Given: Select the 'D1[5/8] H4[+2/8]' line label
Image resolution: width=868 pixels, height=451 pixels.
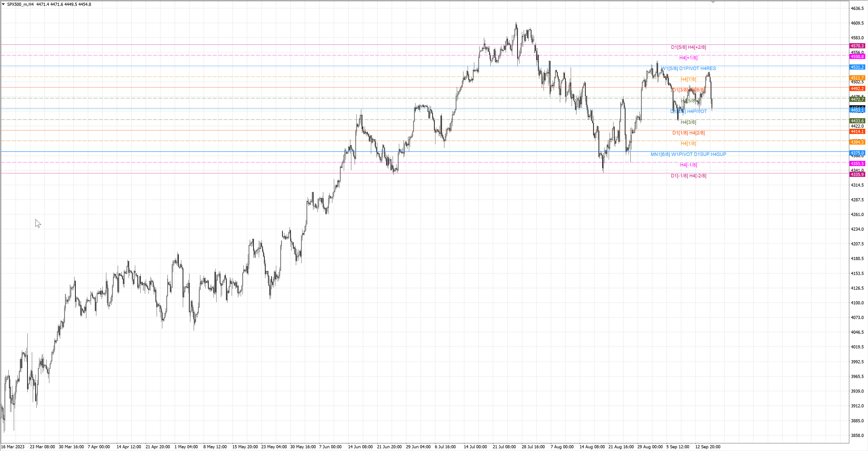Looking at the screenshot, I should click(x=688, y=47).
